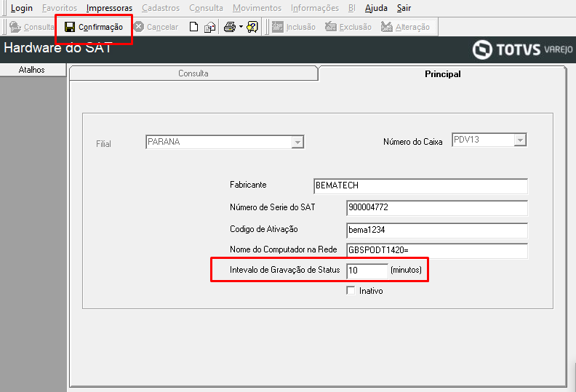The width and height of the screenshot is (576, 392).
Task: Click the Confirmação save icon
Action: [70, 27]
